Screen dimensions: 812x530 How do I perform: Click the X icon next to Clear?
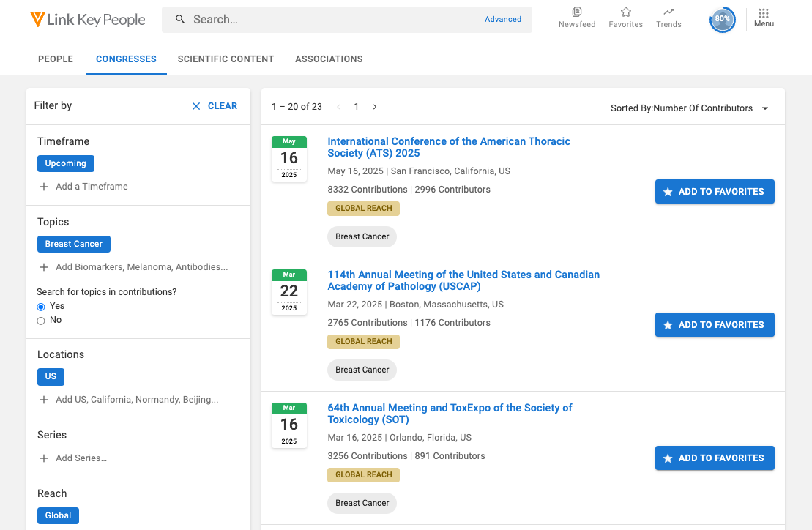[196, 106]
